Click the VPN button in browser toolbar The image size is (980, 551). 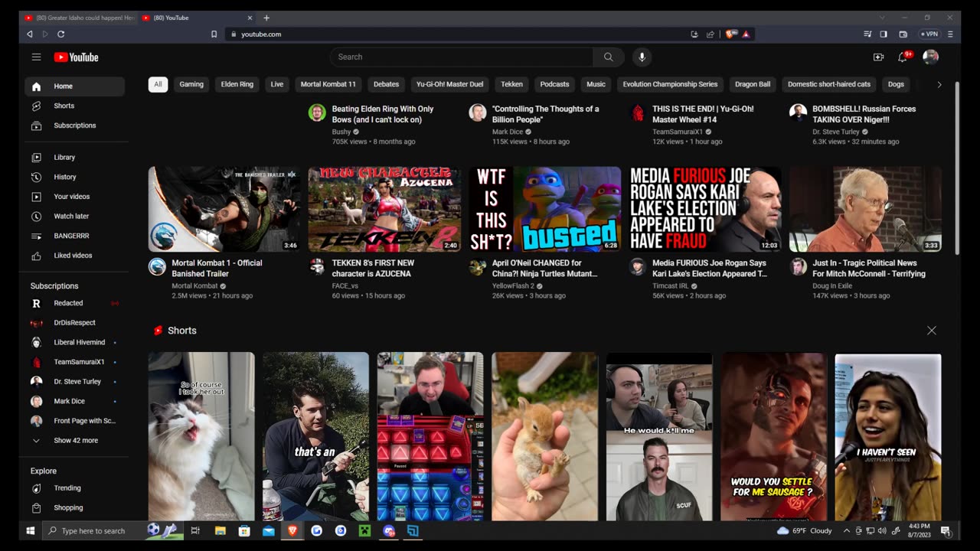pyautogui.click(x=929, y=34)
